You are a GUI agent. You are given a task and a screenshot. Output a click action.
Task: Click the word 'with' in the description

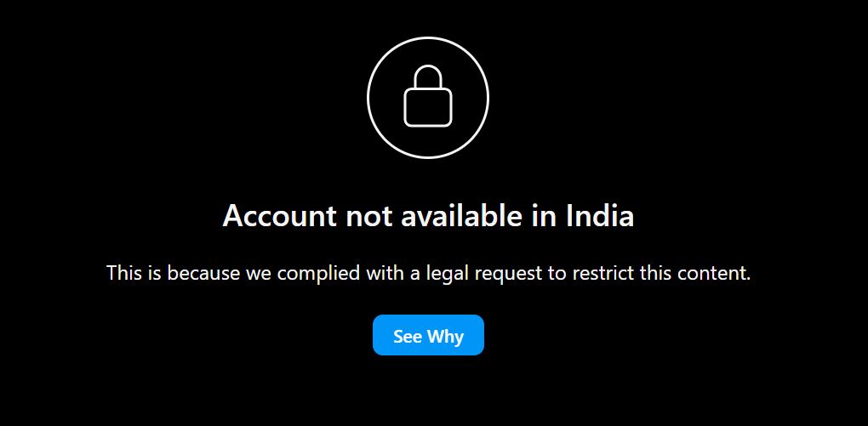(x=385, y=273)
